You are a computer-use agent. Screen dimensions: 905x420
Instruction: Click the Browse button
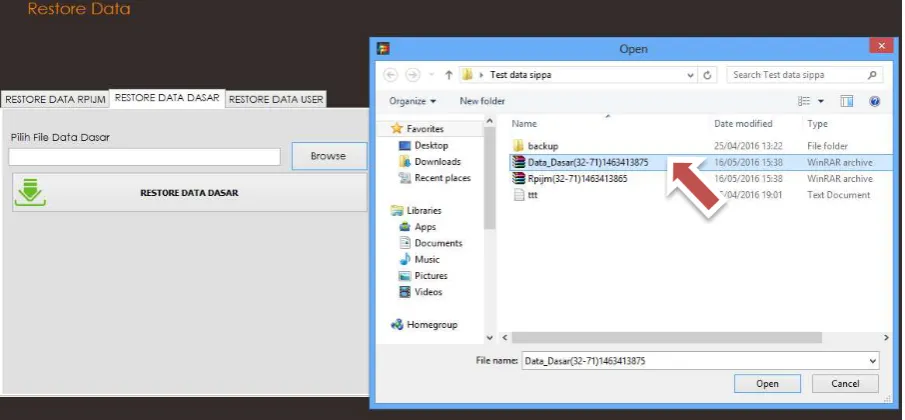tap(328, 156)
